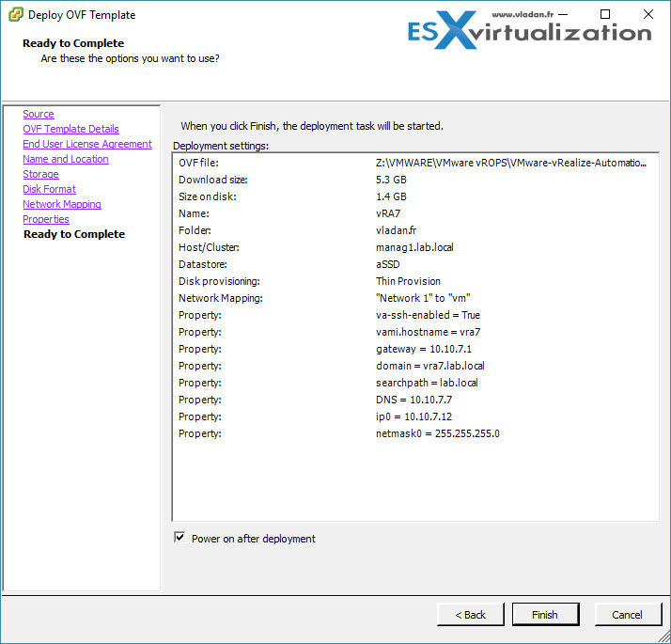Image resolution: width=671 pixels, height=644 pixels.
Task: Go to the Source step link
Action: [x=39, y=114]
